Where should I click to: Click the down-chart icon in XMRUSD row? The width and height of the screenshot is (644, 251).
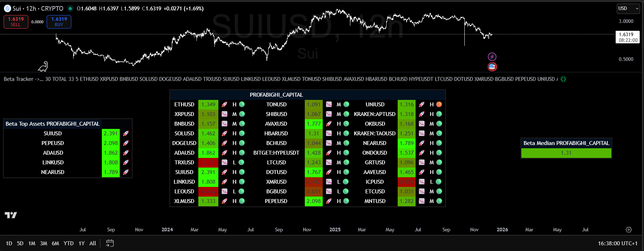[x=329, y=182]
